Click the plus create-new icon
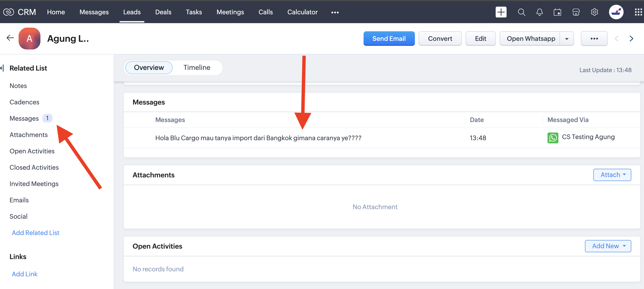644x289 pixels. (x=501, y=12)
